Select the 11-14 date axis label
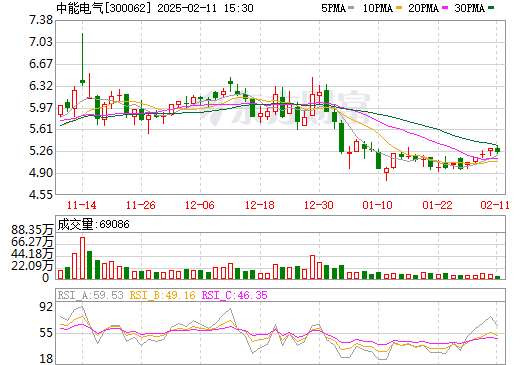520x365 pixels. click(x=82, y=205)
